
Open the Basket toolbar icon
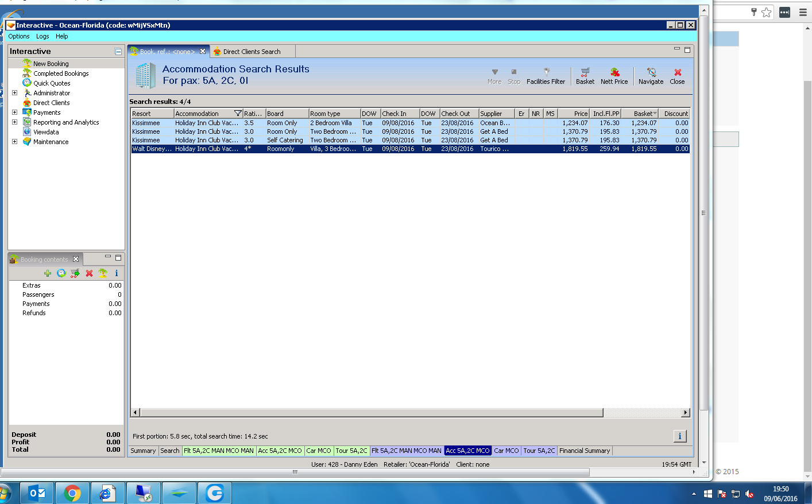pos(585,72)
